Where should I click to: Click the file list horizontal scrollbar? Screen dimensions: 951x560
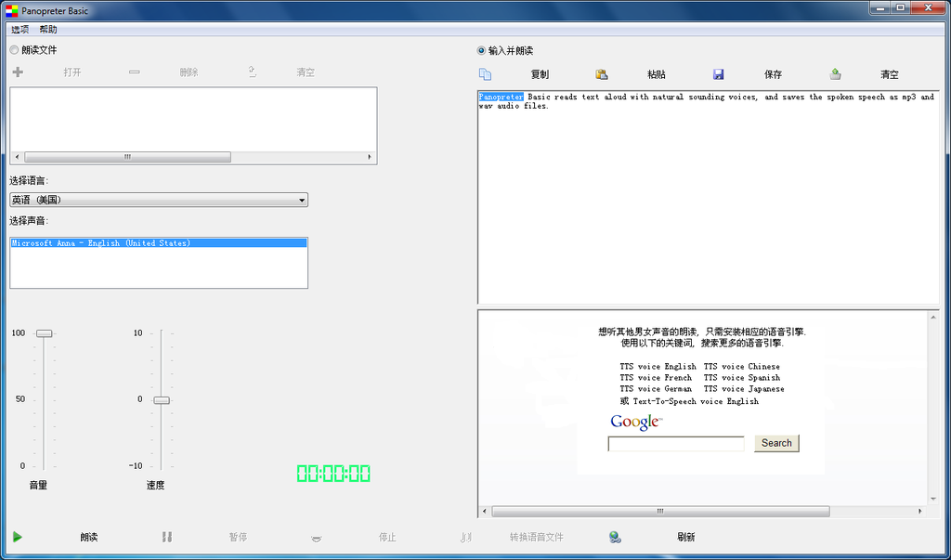pos(127,157)
